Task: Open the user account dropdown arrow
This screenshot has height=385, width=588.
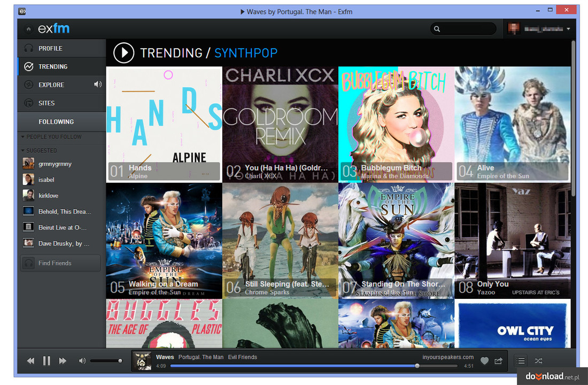Action: click(x=569, y=29)
